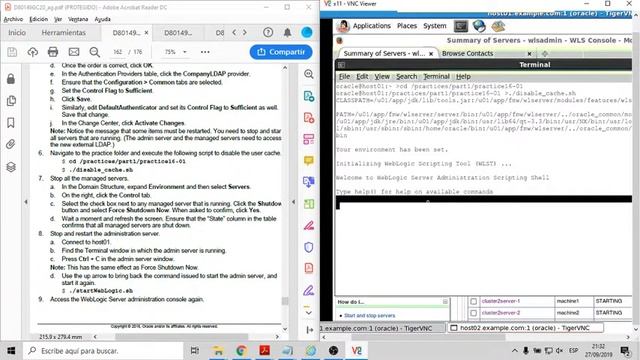Click the search-zoom tool in right tools pane

pyautogui.click(x=309, y=74)
